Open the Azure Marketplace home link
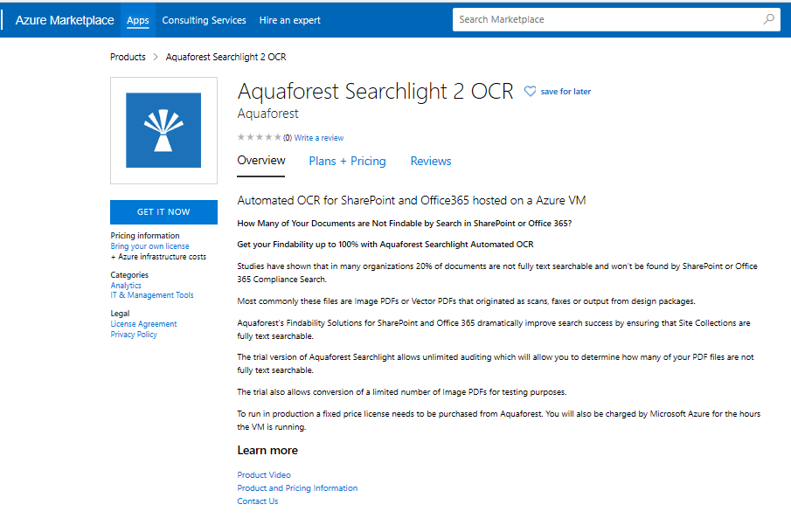 coord(65,20)
